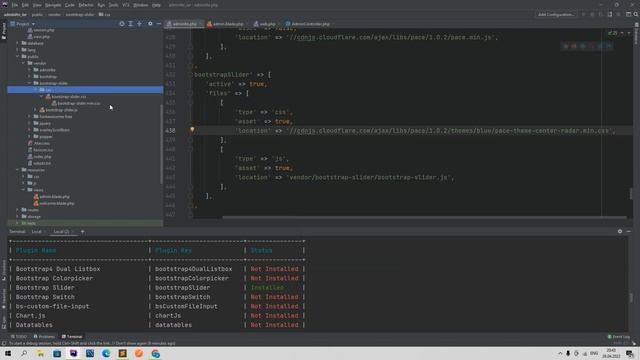This screenshot has width=640, height=360.
Task: Click the Project tree vertical scrollbar
Action: tap(162, 143)
